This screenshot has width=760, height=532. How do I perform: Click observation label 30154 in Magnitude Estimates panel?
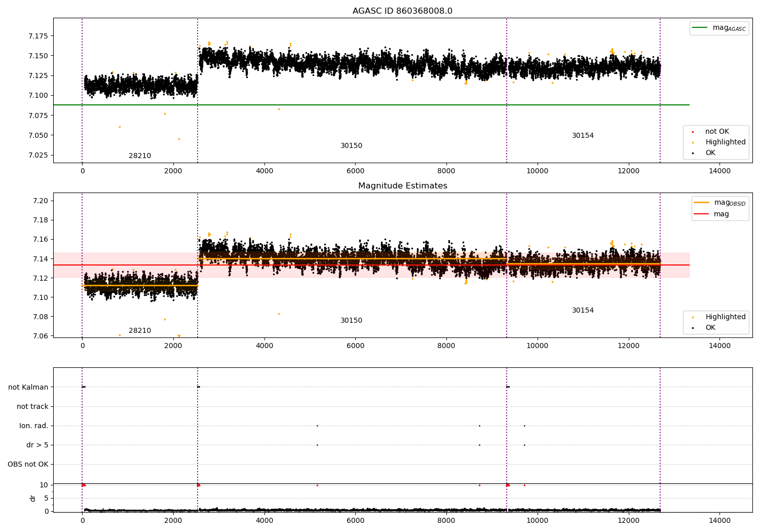pos(583,311)
